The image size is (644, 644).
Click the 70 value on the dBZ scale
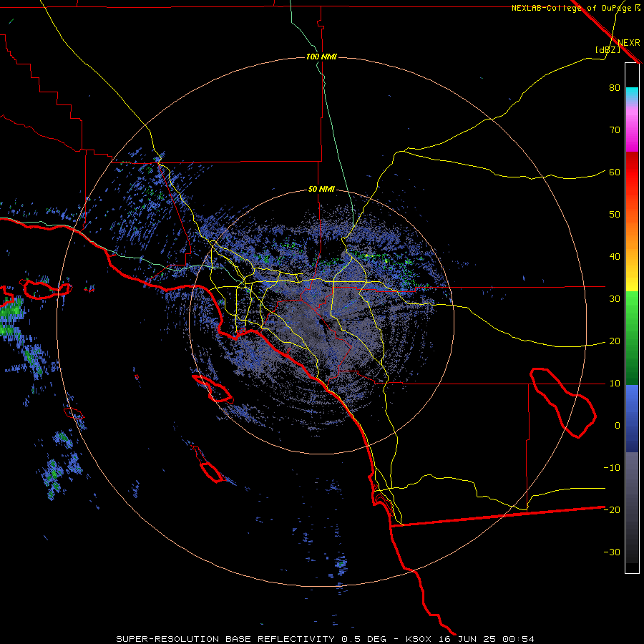[x=615, y=130]
